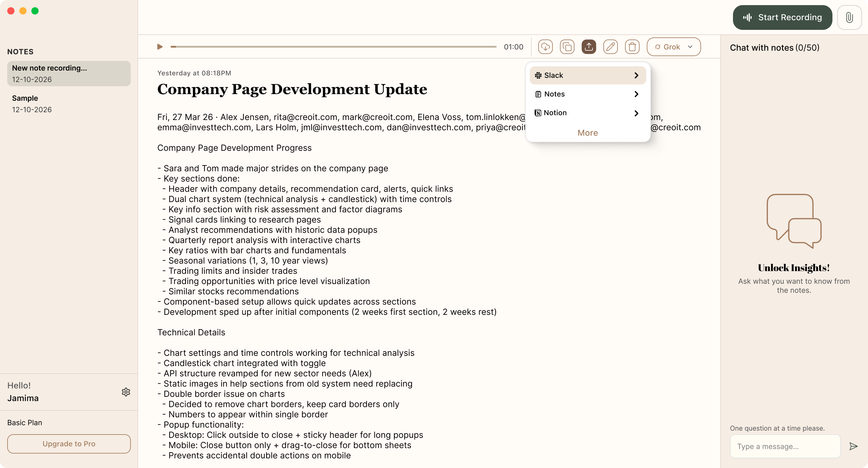The image size is (868, 468).
Task: Open the Sample note in sidebar
Action: click(69, 104)
